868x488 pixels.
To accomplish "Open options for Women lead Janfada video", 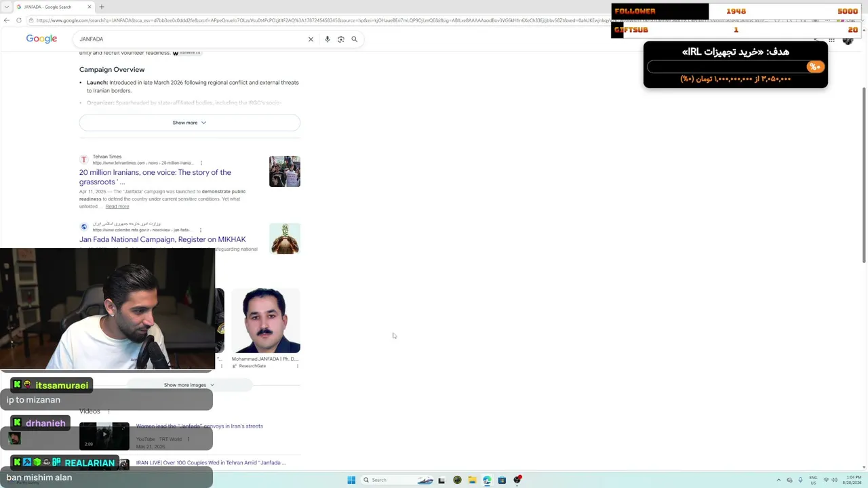I will pyautogui.click(x=189, y=439).
